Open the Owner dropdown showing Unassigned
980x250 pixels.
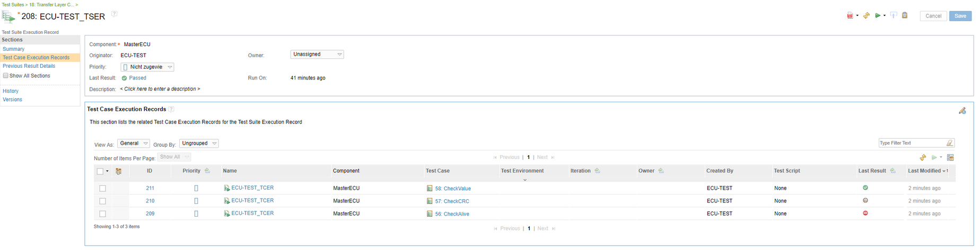317,55
